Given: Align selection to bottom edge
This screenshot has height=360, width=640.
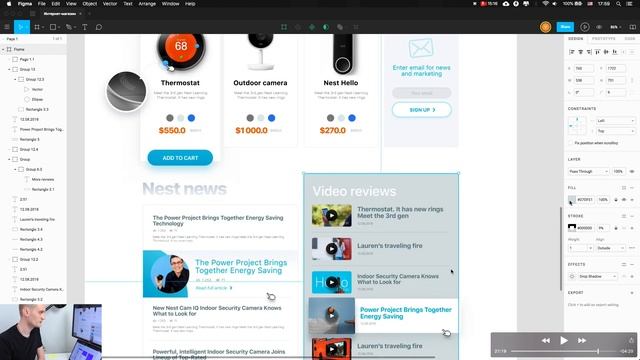Looking at the screenshot, I should point(615,52).
